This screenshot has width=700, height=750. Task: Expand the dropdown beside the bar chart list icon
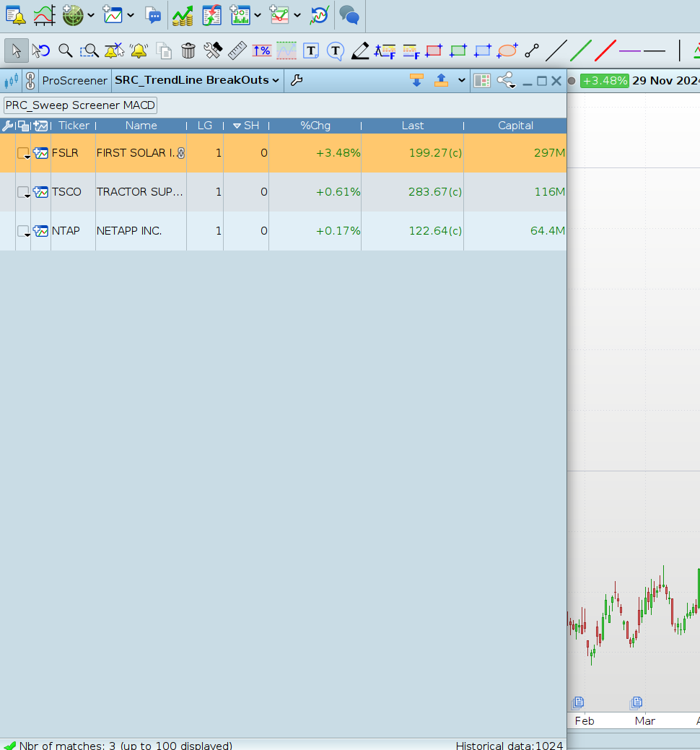[258, 15]
